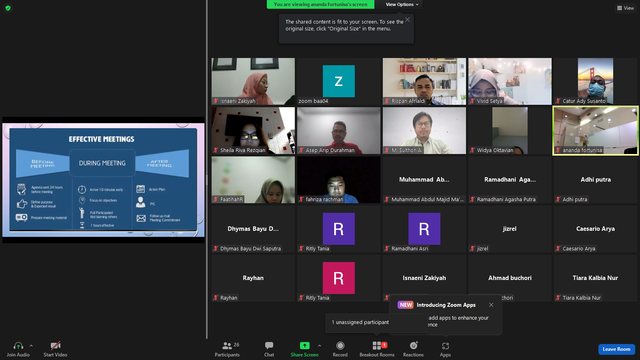Viewport: 640px width, 360px height.
Task: Select Rispan Afrialdi's video tile
Action: (424, 81)
